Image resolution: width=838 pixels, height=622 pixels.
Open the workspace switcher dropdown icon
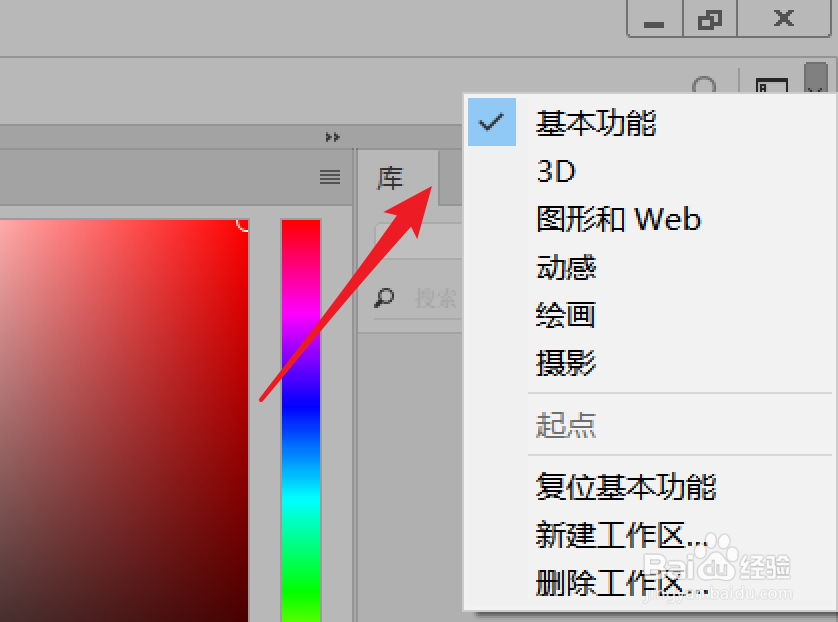click(816, 79)
